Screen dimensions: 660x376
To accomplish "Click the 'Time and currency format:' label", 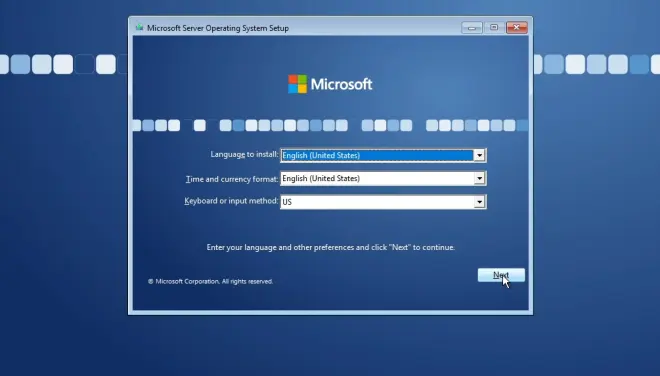I will (232, 179).
